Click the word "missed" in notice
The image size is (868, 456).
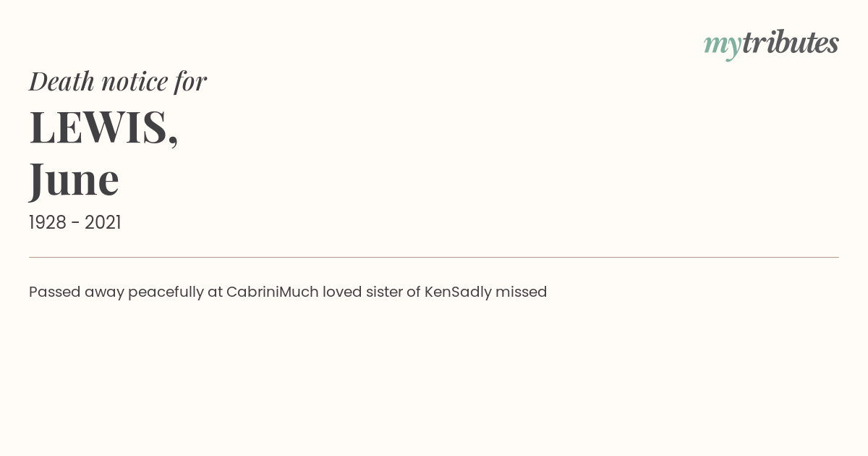522,292
